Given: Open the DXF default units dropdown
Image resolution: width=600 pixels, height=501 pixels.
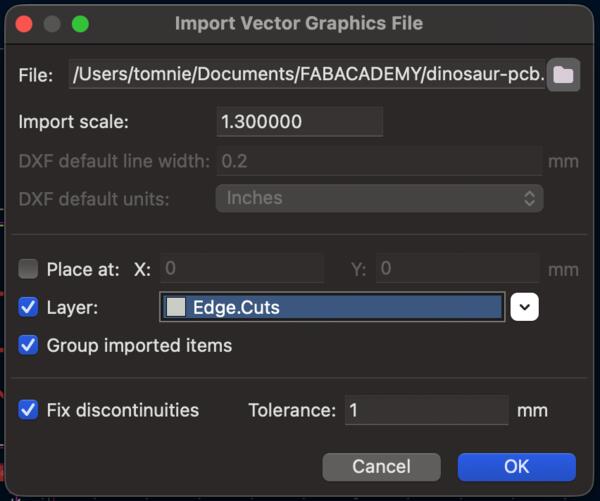Looking at the screenshot, I should (x=379, y=198).
